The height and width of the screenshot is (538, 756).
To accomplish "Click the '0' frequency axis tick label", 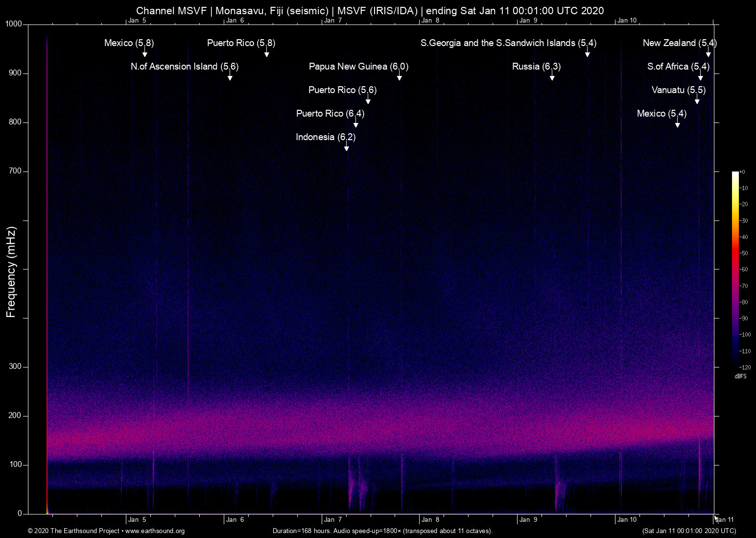I will click(20, 514).
